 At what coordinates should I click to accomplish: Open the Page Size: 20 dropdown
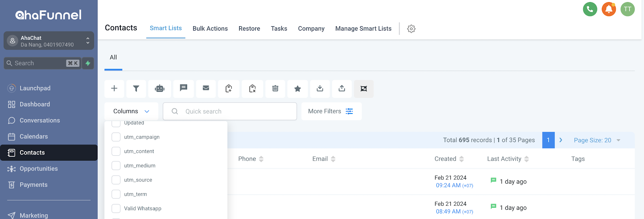pyautogui.click(x=597, y=140)
